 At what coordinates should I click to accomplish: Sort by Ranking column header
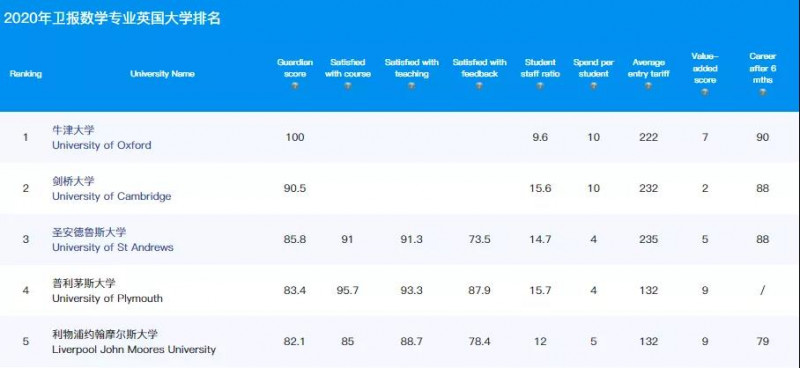[x=26, y=73]
